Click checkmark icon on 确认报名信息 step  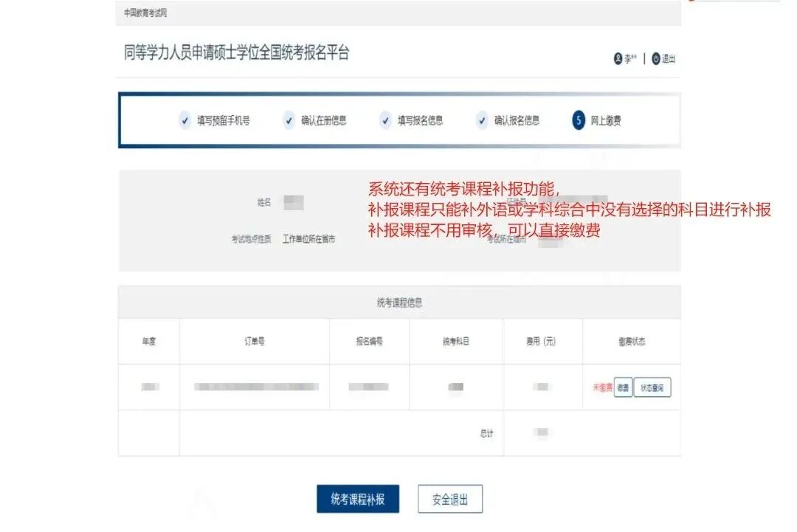[x=482, y=120]
